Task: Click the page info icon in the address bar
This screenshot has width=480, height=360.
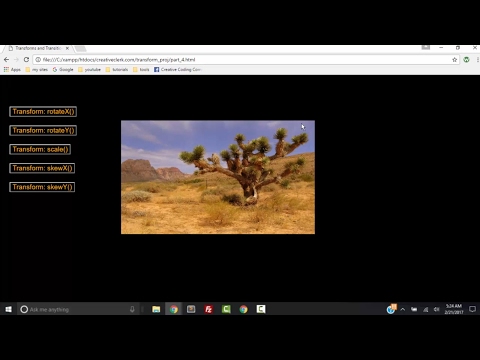Action: [38, 60]
